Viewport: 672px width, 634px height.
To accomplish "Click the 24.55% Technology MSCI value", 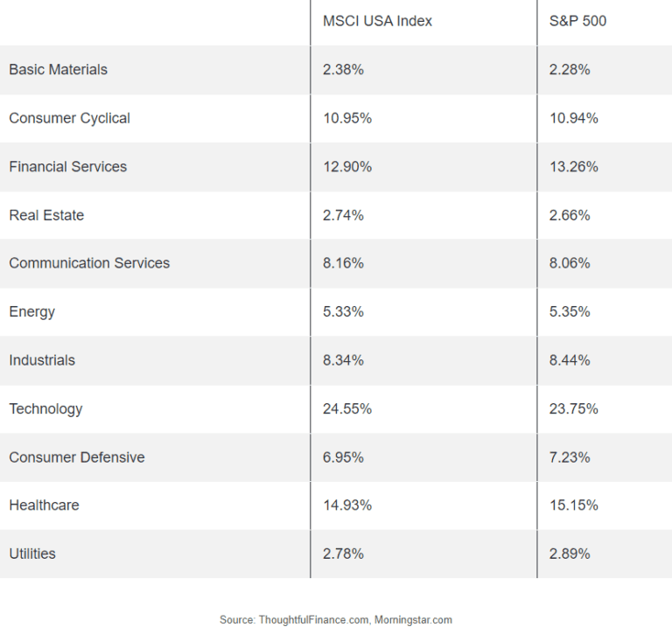I will 347,409.
